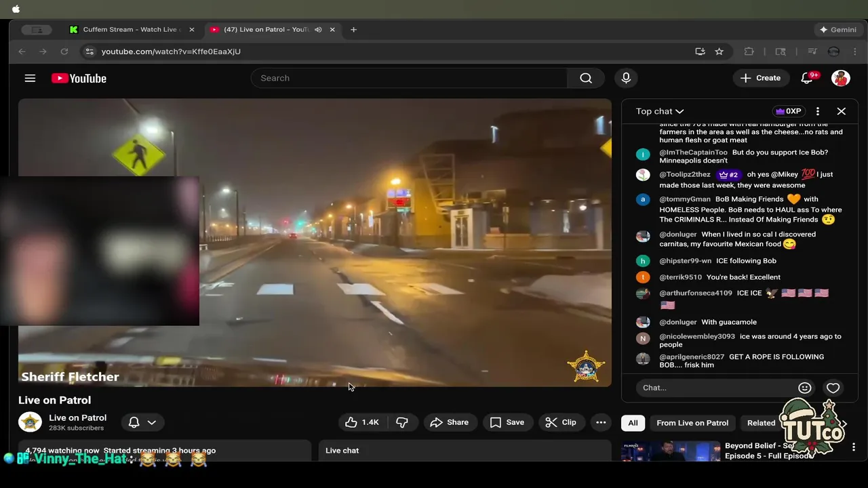
Task: Open the 0XP crown badge
Action: click(789, 111)
